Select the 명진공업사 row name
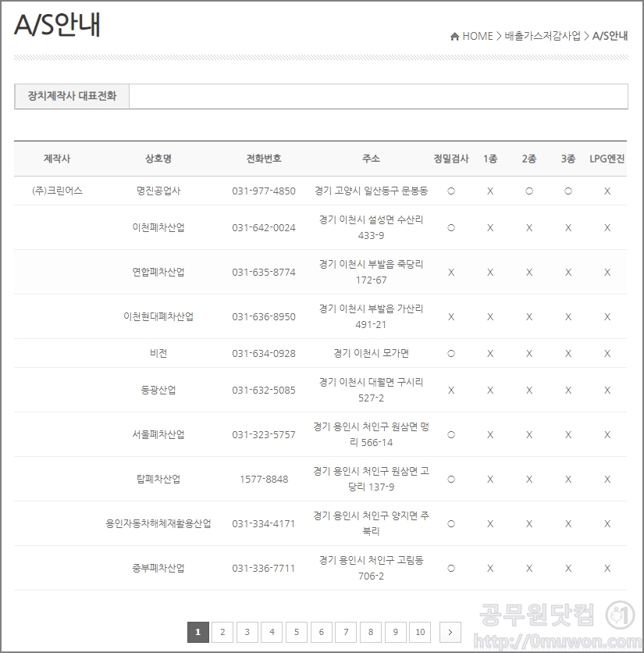The height and width of the screenshot is (653, 644). pyautogui.click(x=158, y=191)
